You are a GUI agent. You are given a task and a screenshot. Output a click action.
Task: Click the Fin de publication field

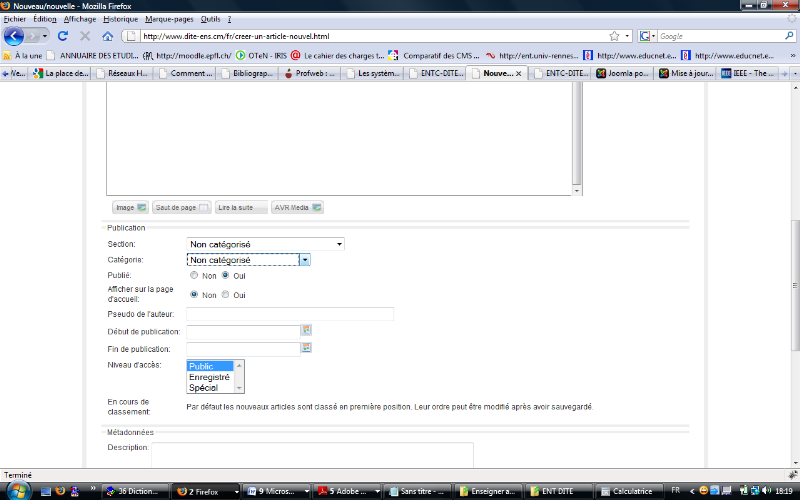click(243, 349)
